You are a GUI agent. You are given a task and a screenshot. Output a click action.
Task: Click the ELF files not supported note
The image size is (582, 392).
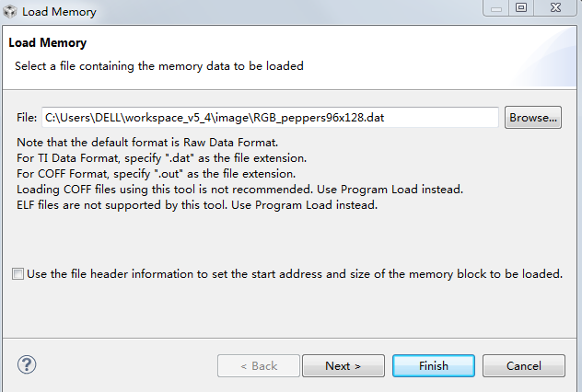coord(197,205)
